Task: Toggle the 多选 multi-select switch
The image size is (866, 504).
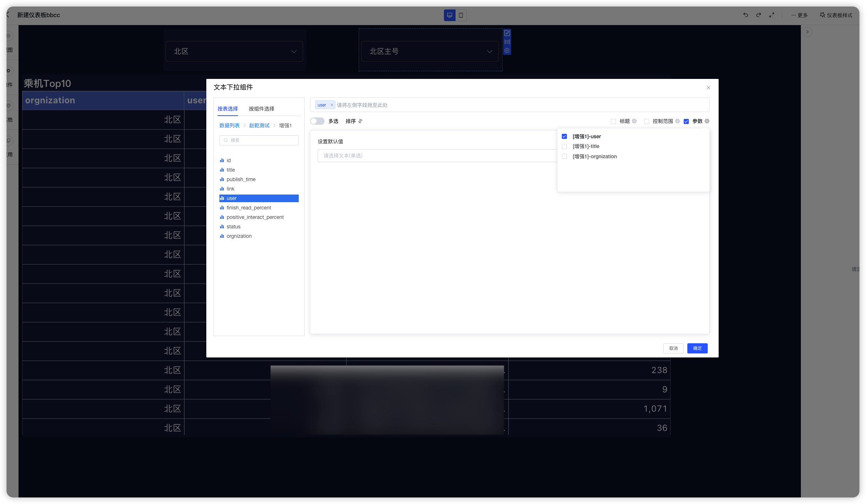Action: pyautogui.click(x=317, y=121)
